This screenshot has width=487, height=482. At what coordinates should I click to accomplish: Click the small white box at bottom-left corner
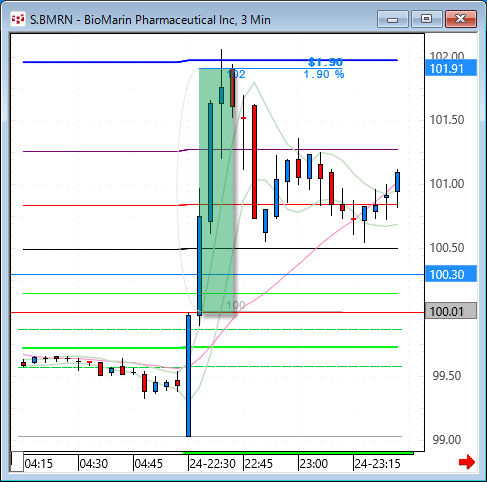coord(17,462)
